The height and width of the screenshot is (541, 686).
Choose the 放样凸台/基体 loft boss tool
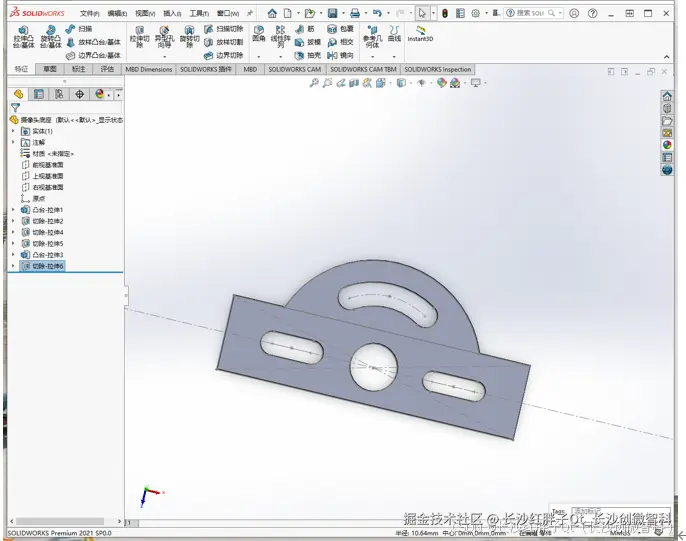pyautogui.click(x=93, y=42)
